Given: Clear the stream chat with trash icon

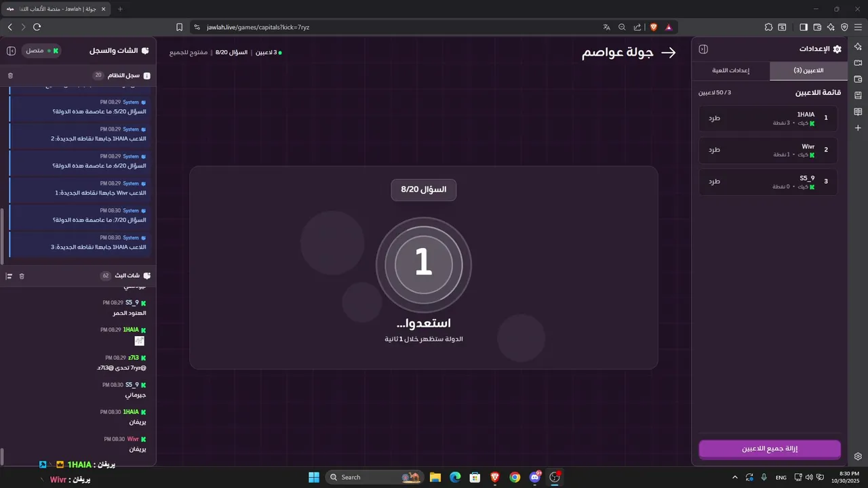Looking at the screenshot, I should click(x=22, y=276).
